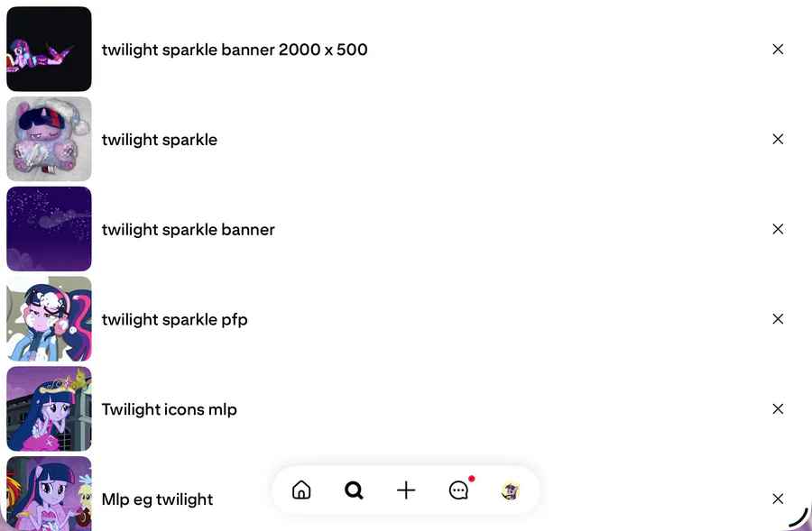Select the Search magnifier icon

[354, 490]
